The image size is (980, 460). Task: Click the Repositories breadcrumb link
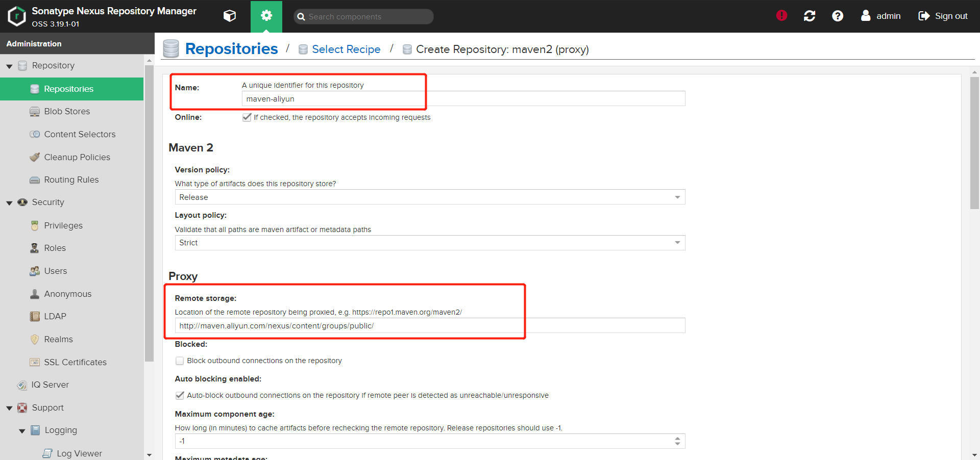231,49
